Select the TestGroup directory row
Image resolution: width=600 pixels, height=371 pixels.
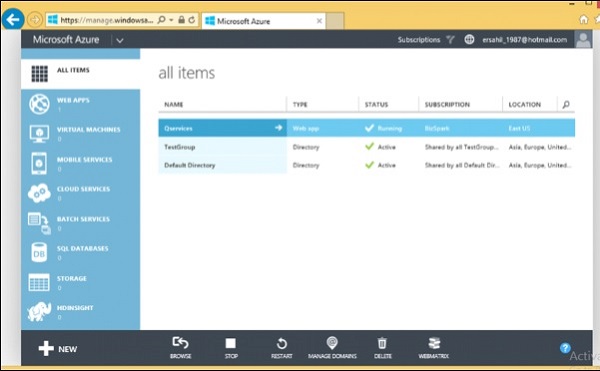click(367, 147)
